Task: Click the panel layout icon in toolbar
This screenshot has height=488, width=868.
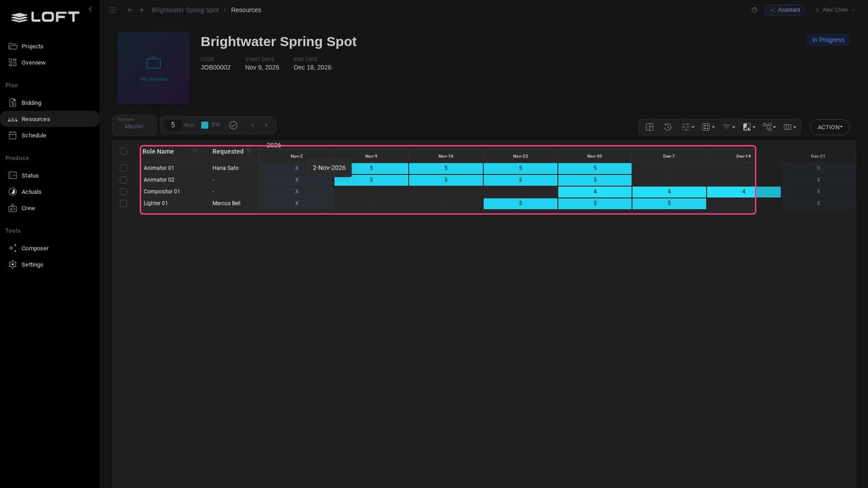Action: click(x=650, y=127)
